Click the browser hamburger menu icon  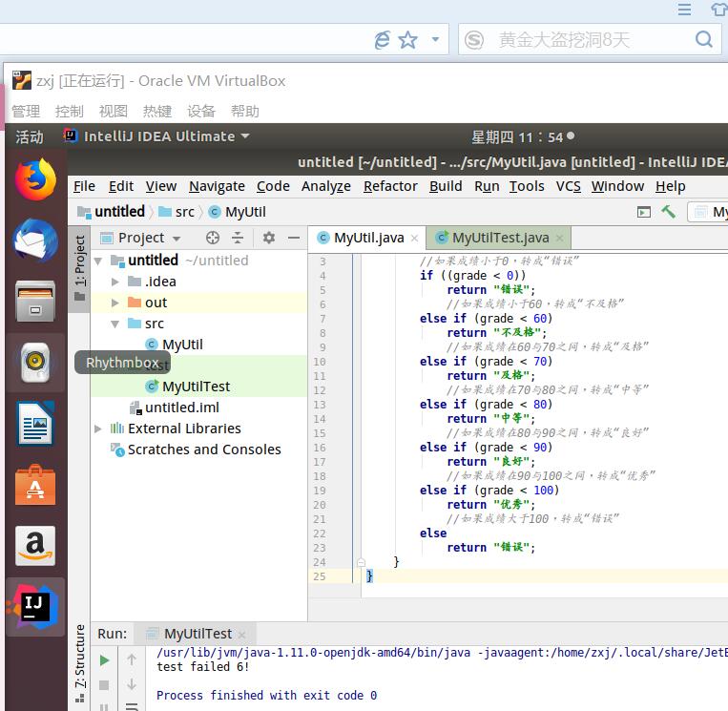click(x=684, y=10)
